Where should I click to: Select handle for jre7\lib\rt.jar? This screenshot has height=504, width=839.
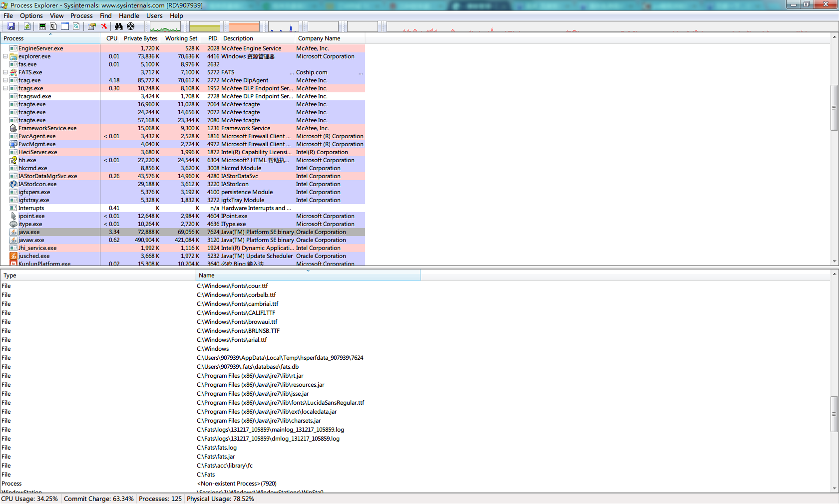(250, 376)
